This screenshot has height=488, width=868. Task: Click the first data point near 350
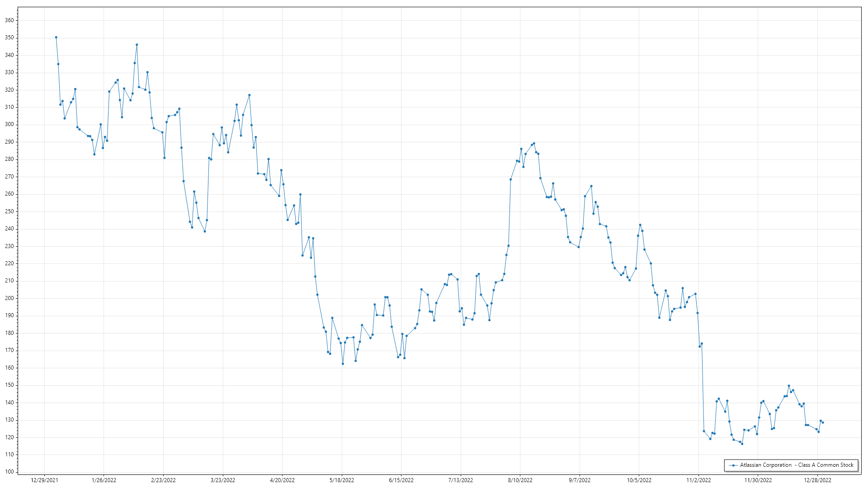coord(56,38)
